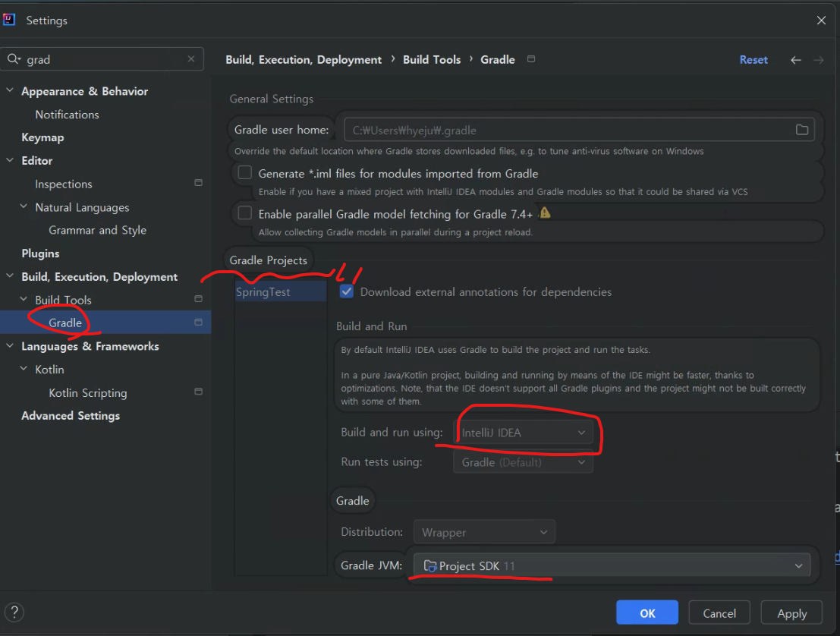Enable Generate *.iml files for modules checkbox
840x636 pixels.
245,172
